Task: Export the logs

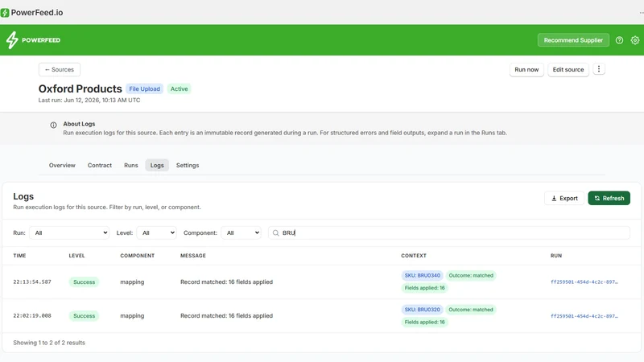Action: [x=564, y=198]
